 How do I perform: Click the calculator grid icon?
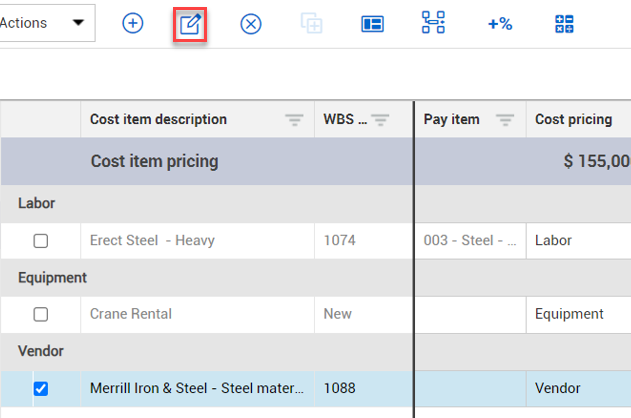(564, 23)
